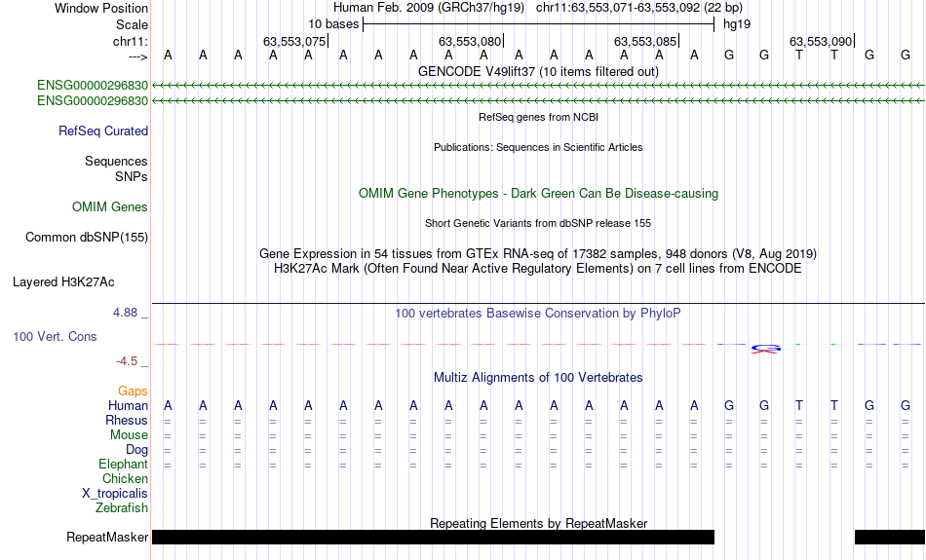The image size is (926, 560).
Task: Click the GENCODE V49lift37 track title
Action: point(538,71)
